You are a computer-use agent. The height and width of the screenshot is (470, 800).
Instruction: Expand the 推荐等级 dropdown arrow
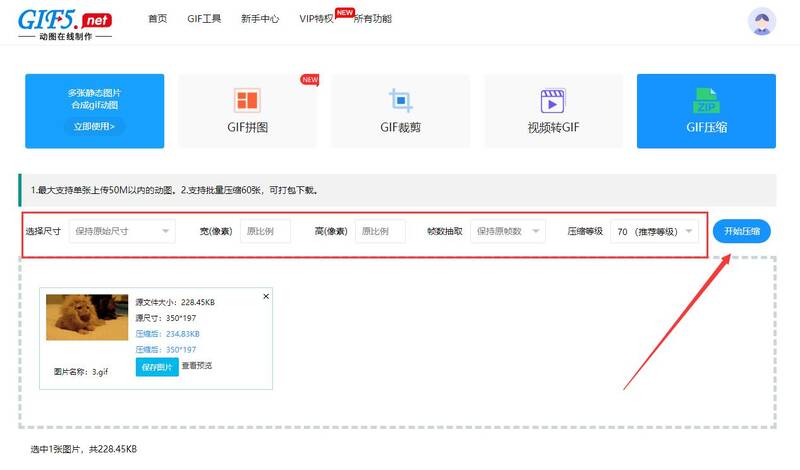(689, 231)
